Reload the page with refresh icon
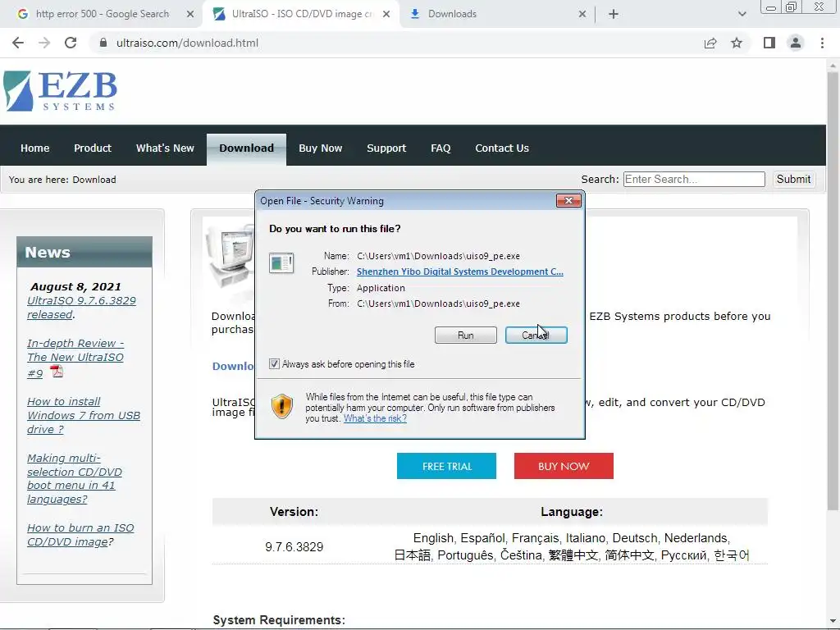 click(71, 43)
